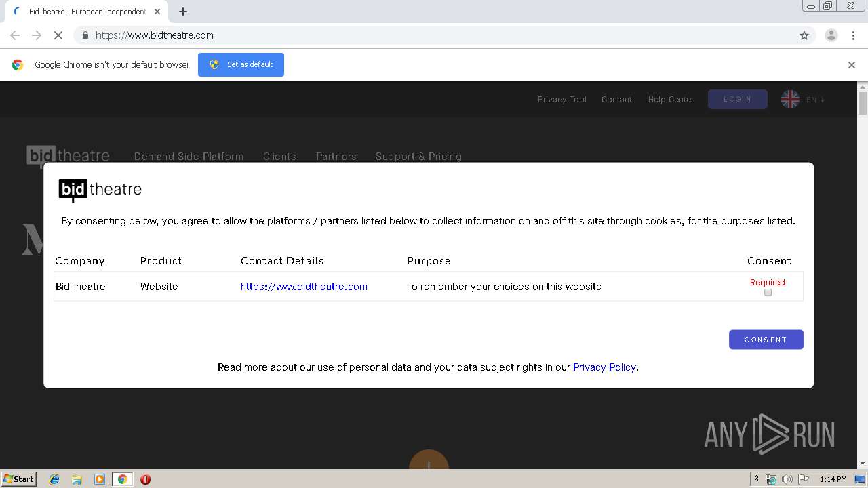This screenshot has width=868, height=488.
Task: Open the Help Center link
Action: (x=671, y=100)
